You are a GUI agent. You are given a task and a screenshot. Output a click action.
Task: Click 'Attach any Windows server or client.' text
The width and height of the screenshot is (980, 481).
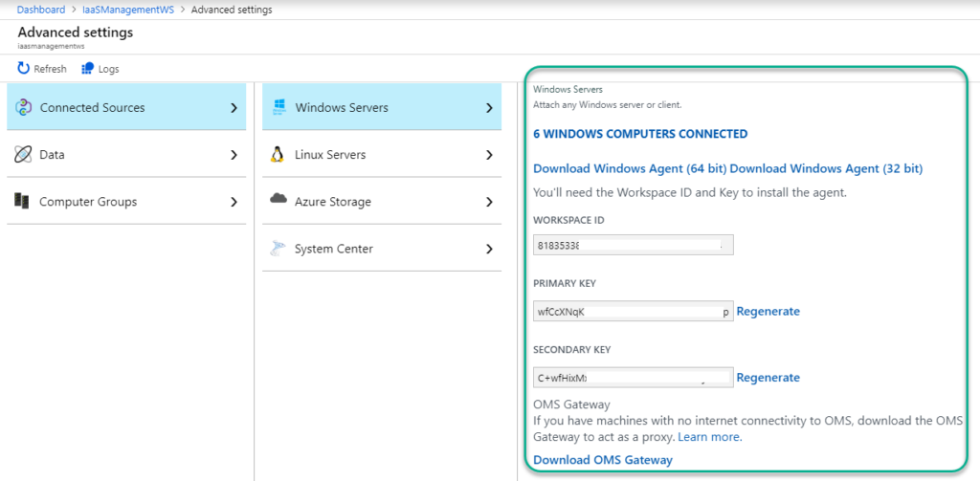(607, 105)
